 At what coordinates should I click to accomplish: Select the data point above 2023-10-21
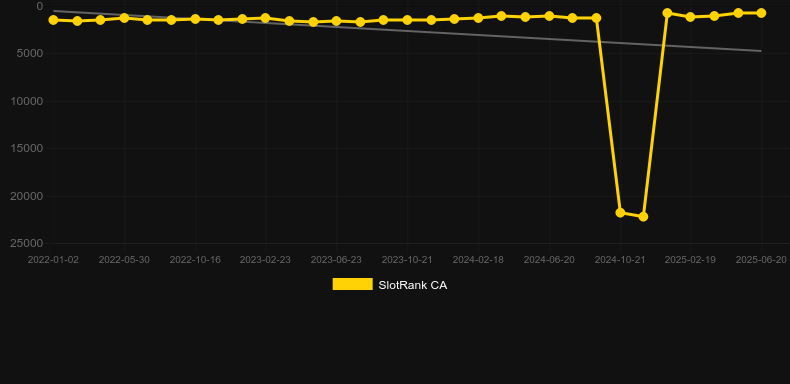[x=407, y=20]
